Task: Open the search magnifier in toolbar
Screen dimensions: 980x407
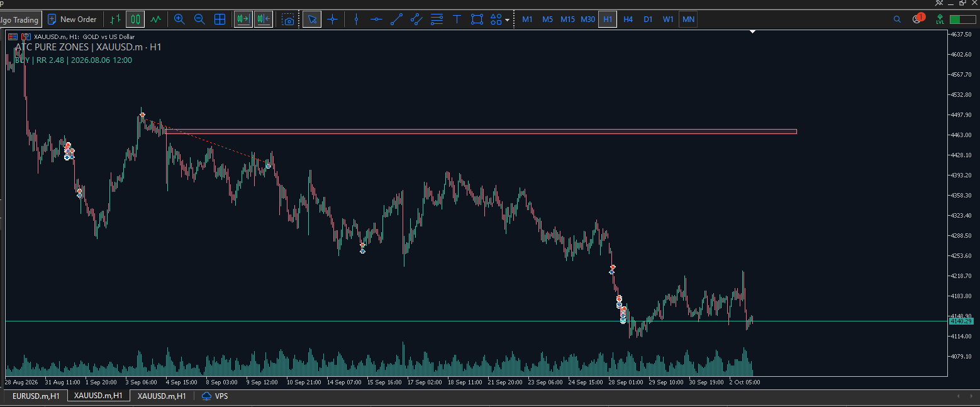Action: click(x=897, y=20)
